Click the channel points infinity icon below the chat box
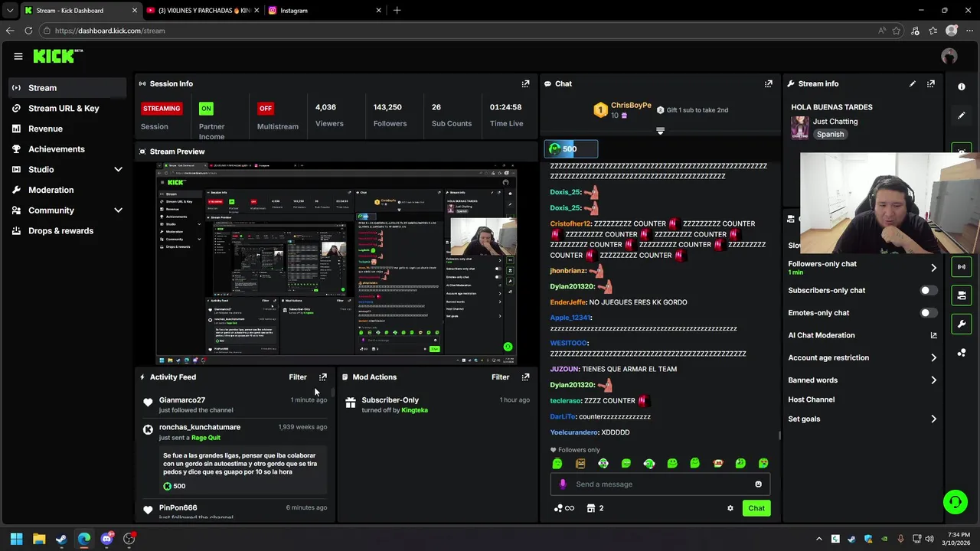 click(563, 508)
